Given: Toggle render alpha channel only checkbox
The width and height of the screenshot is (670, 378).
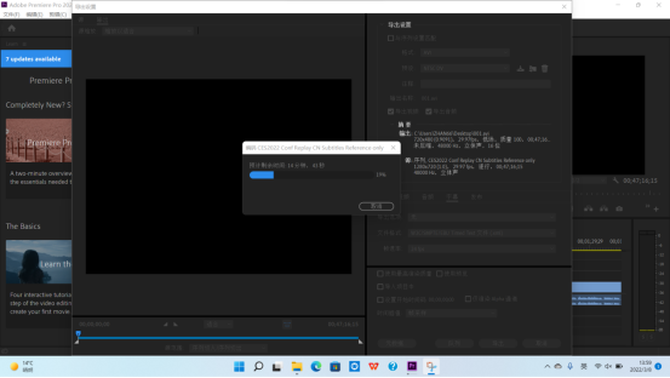Looking at the screenshot, I should click(468, 299).
